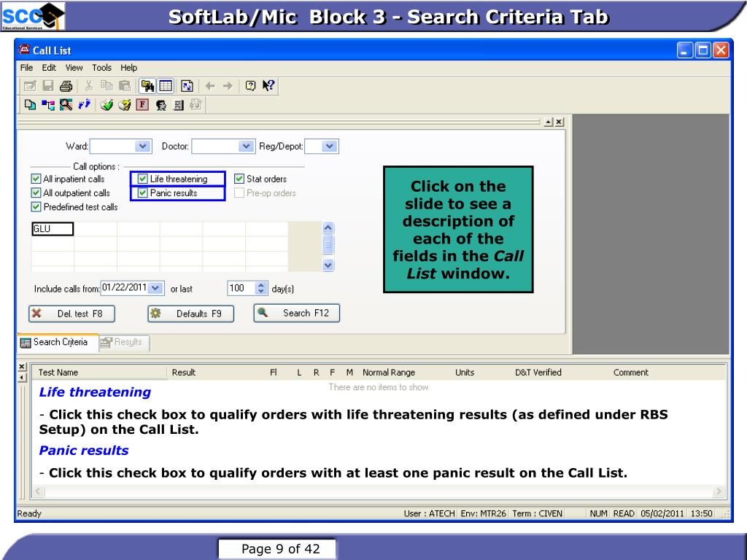Viewport: 747px width, 560px height.
Task: Click the Defaults F9 button
Action: point(190,314)
